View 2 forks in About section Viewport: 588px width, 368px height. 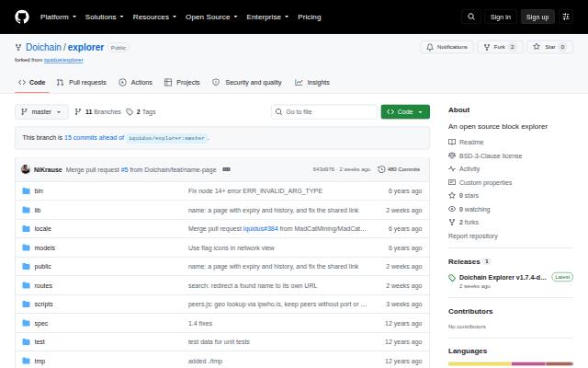[463, 222]
